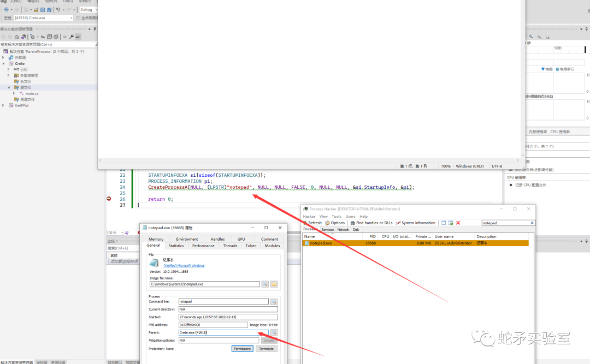Clear the notepad search box with X
590x364 pixels.
(x=532, y=223)
